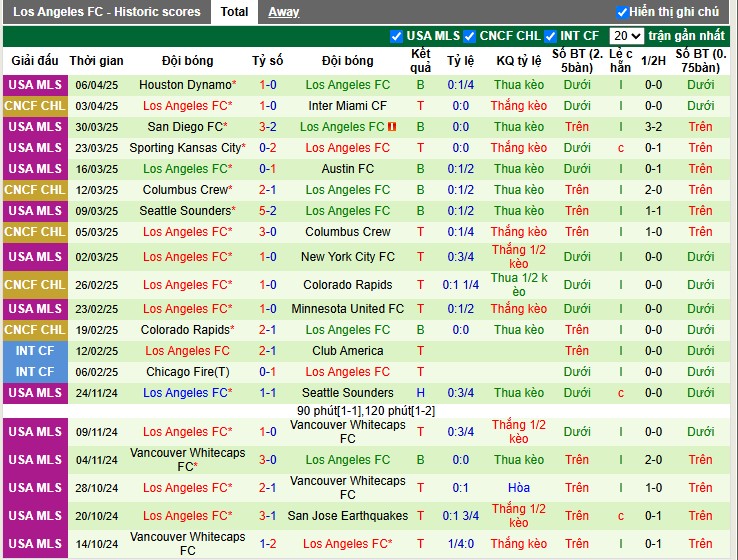The height and width of the screenshot is (560, 738).
Task: Open Seattle Sounders link in 09/03/25 row
Action: pyautogui.click(x=187, y=211)
